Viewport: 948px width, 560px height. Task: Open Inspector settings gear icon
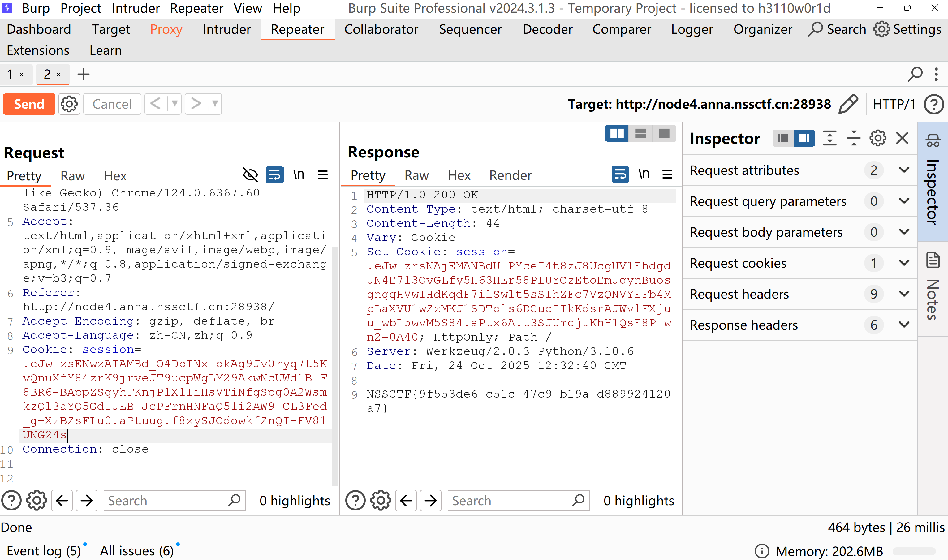click(878, 139)
